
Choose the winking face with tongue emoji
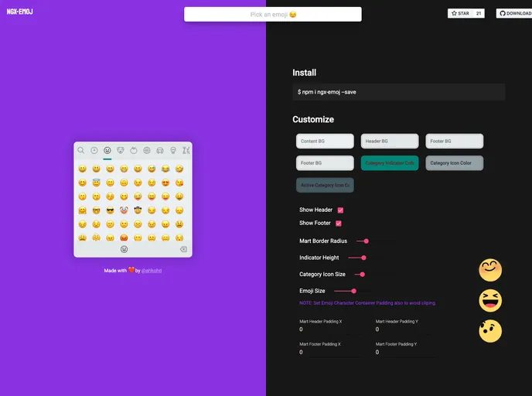(138, 196)
